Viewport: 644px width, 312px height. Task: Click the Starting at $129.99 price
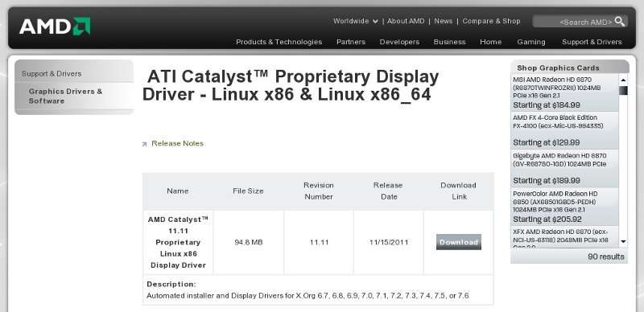coord(547,142)
